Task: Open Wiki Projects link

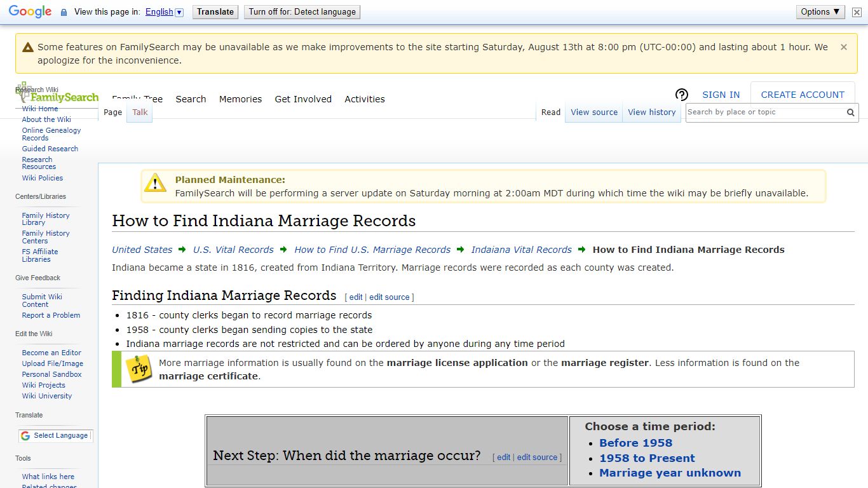Action: click(44, 385)
